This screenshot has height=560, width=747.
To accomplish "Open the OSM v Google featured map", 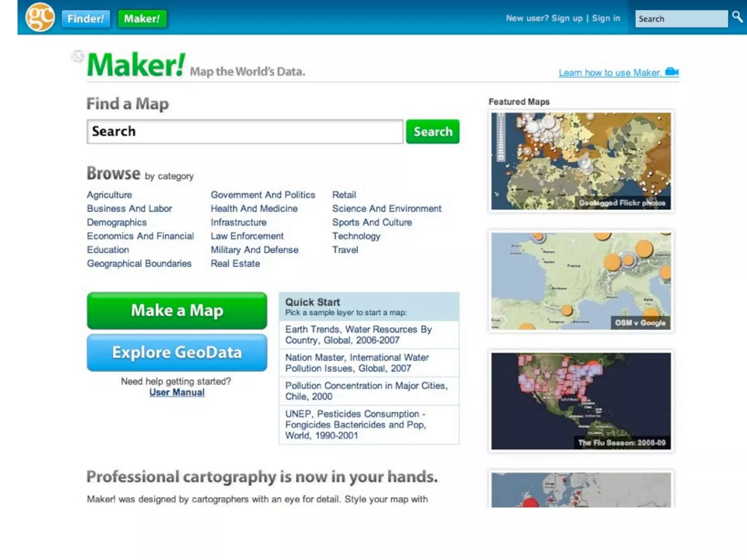I will (x=581, y=281).
